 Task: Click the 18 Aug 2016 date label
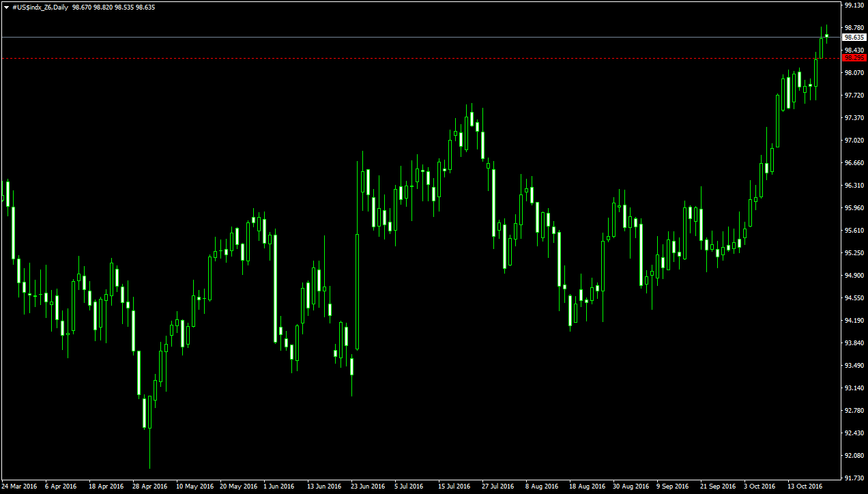588,486
